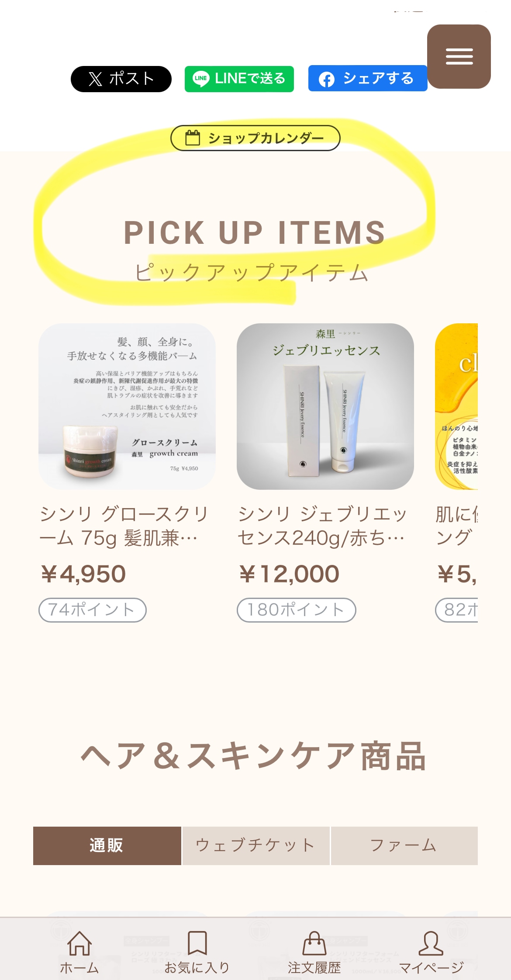
Task: Click the シンリ グロースクリーム 75g title
Action: tap(124, 526)
